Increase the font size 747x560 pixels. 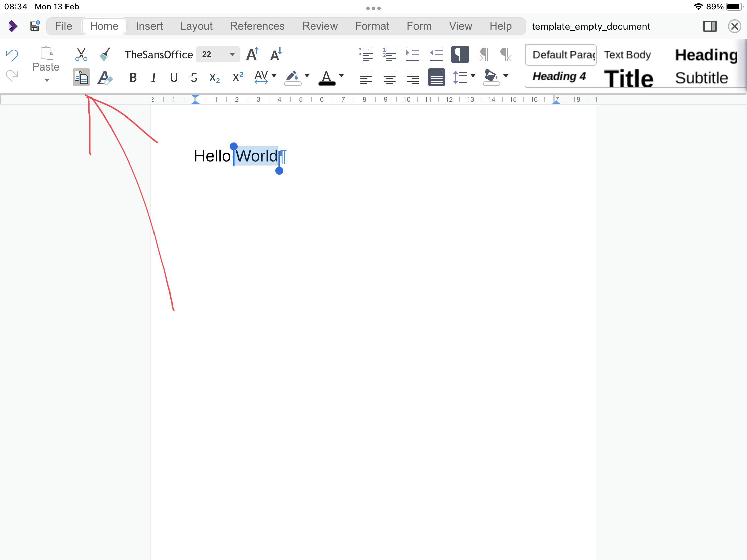pyautogui.click(x=252, y=54)
